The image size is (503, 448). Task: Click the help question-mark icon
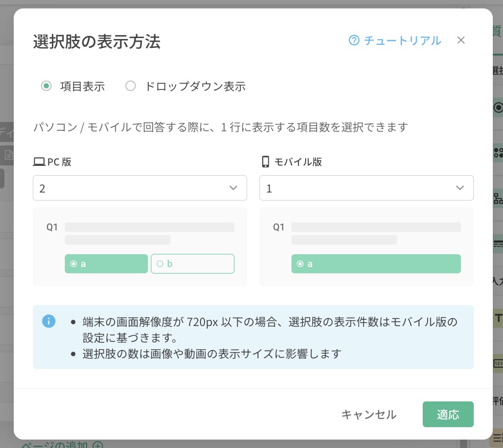pos(354,40)
